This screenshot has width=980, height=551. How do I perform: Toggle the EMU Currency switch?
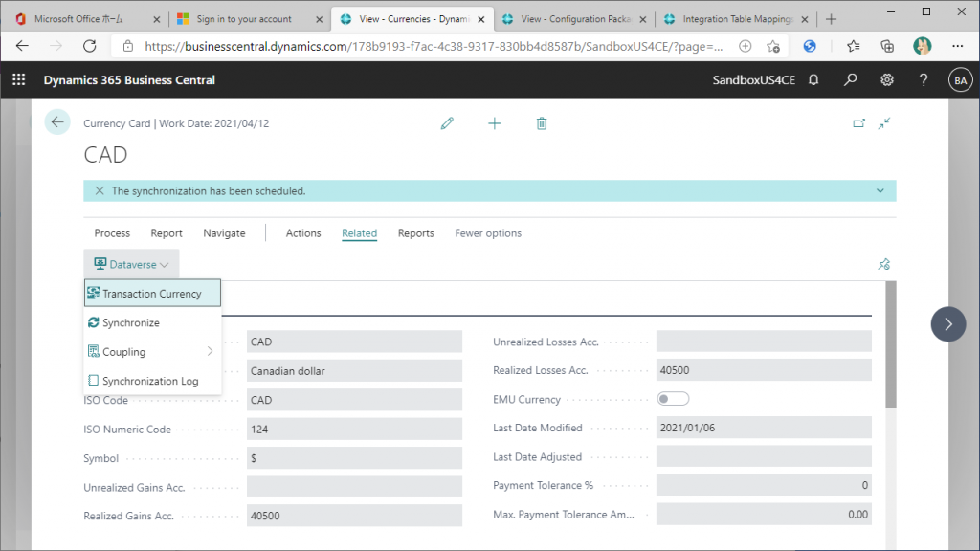(673, 399)
